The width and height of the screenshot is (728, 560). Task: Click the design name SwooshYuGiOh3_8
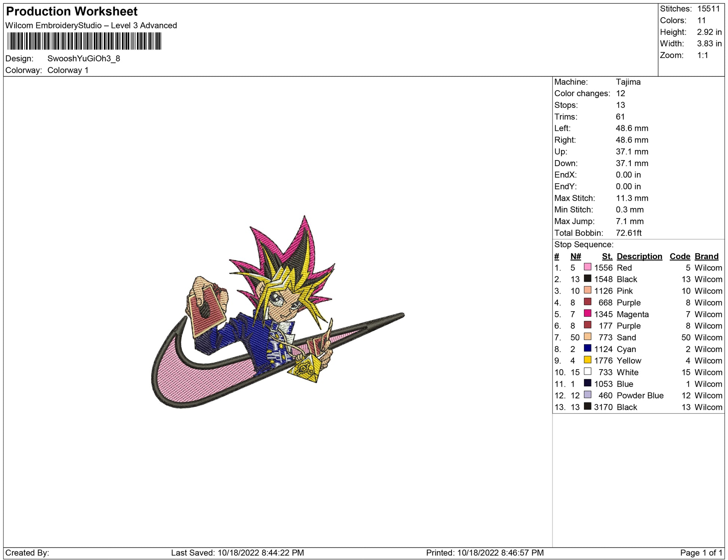83,59
